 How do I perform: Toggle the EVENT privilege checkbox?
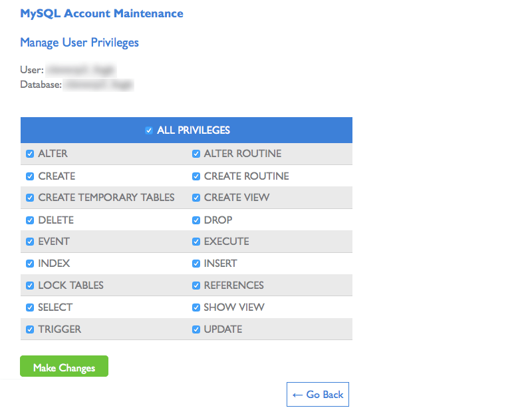30,242
